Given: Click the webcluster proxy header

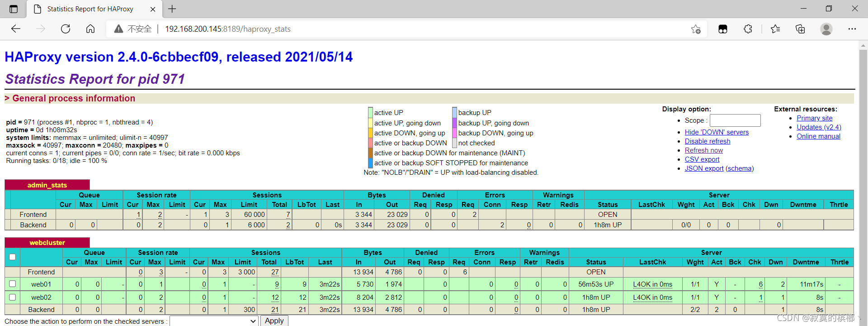Looking at the screenshot, I should (x=47, y=243).
